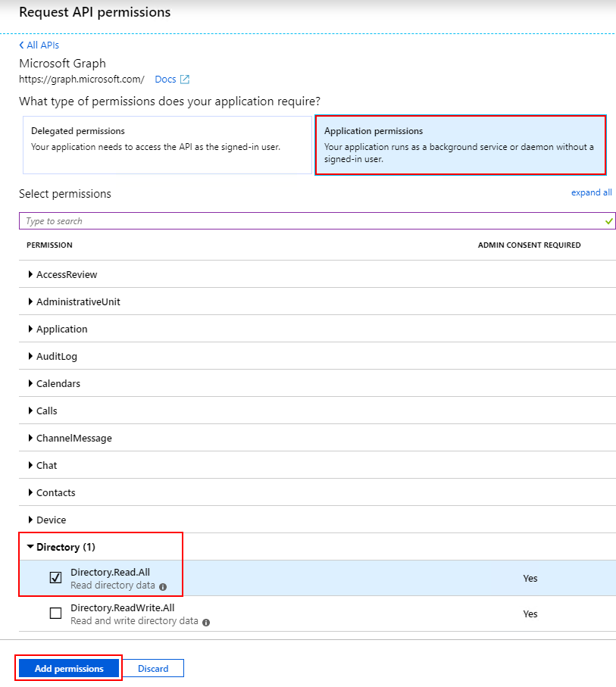Screen dimensions: 616x687
Task: Uncheck the Directory.Read.All checkbox
Action: click(x=55, y=577)
